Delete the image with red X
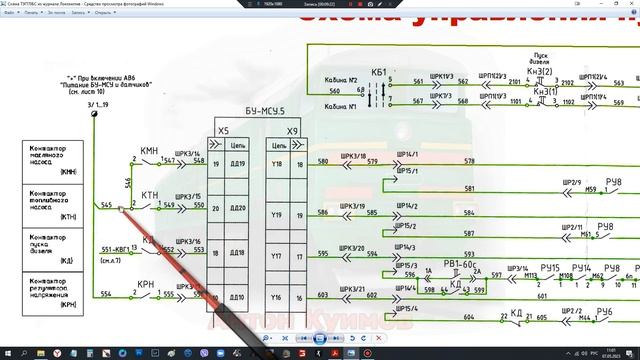 click(379, 338)
